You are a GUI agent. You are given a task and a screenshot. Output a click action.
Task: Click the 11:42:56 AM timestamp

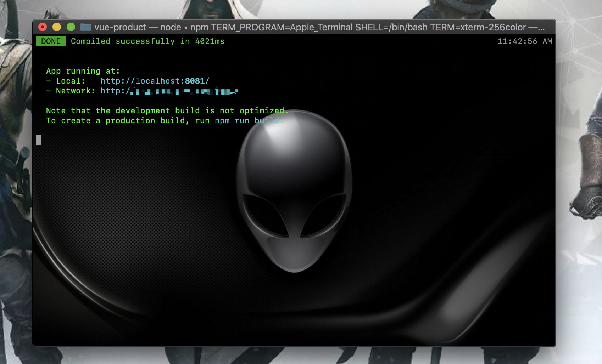[525, 41]
